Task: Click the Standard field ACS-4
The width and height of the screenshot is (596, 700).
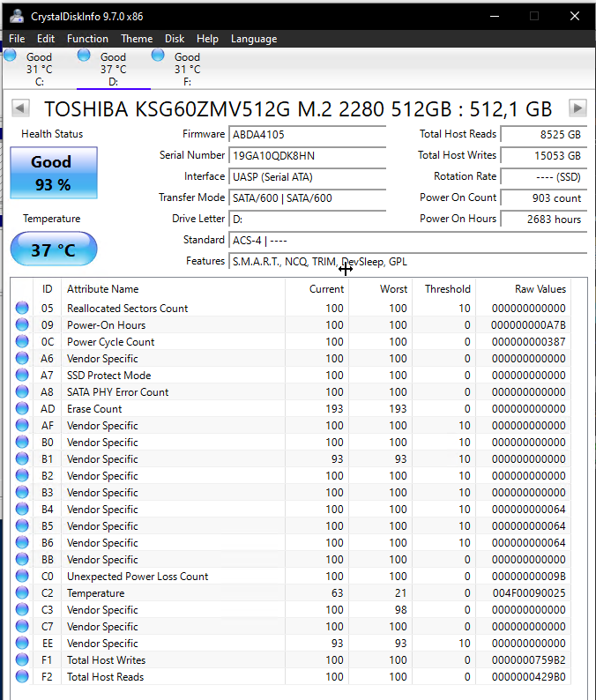Action: [407, 241]
